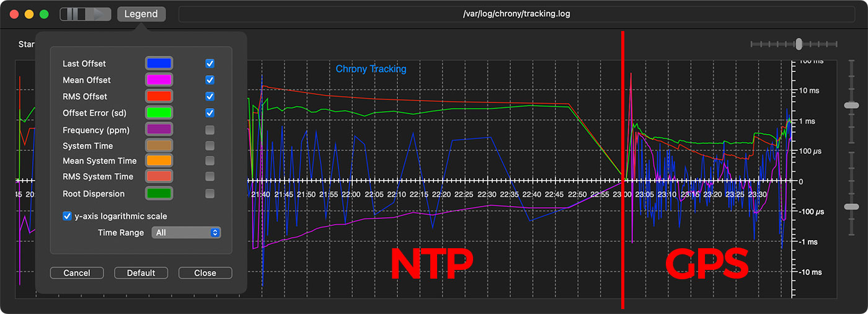Click the -10 ms y-axis label
The width and height of the screenshot is (868, 314).
[x=810, y=272]
